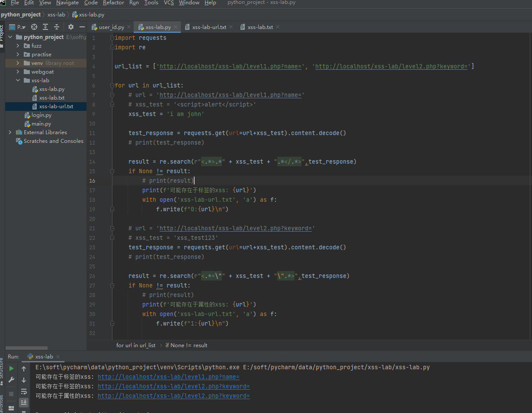Open Project panel gear settings
Screen dimensions: 532x413
point(71,27)
